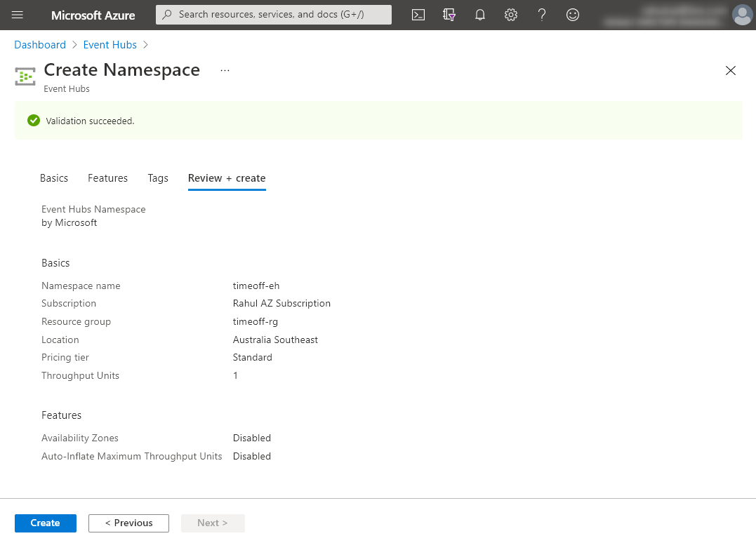
Task: Click the 'Namespace name' label
Action: [x=81, y=286]
